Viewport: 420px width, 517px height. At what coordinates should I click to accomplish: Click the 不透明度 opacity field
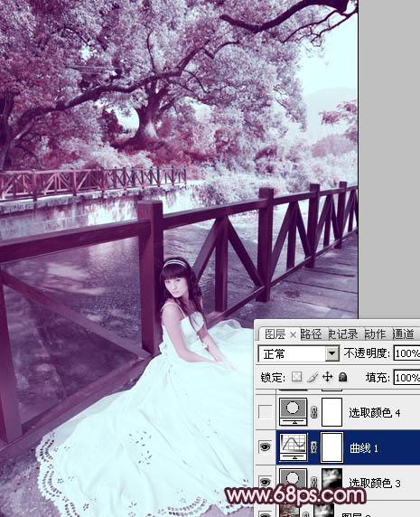(406, 353)
